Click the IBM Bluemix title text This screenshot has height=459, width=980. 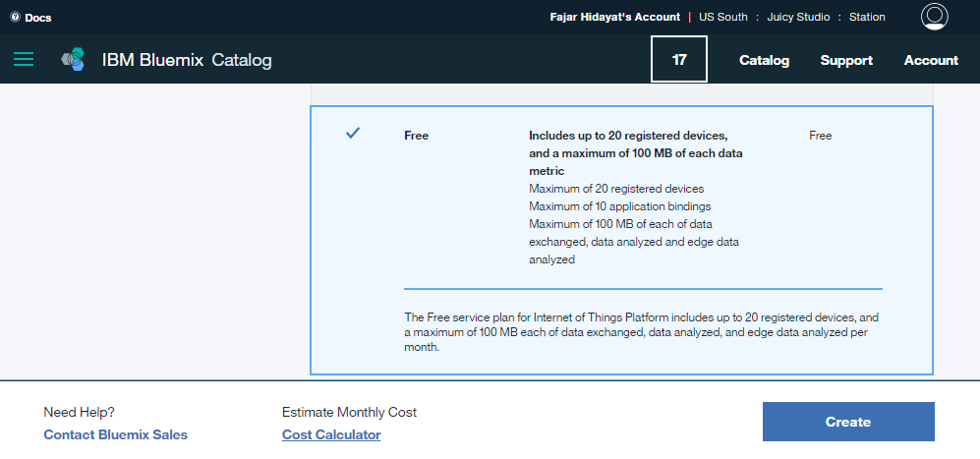[153, 60]
